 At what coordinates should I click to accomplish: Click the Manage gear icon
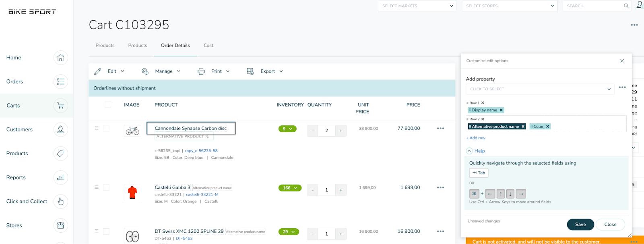tap(145, 71)
